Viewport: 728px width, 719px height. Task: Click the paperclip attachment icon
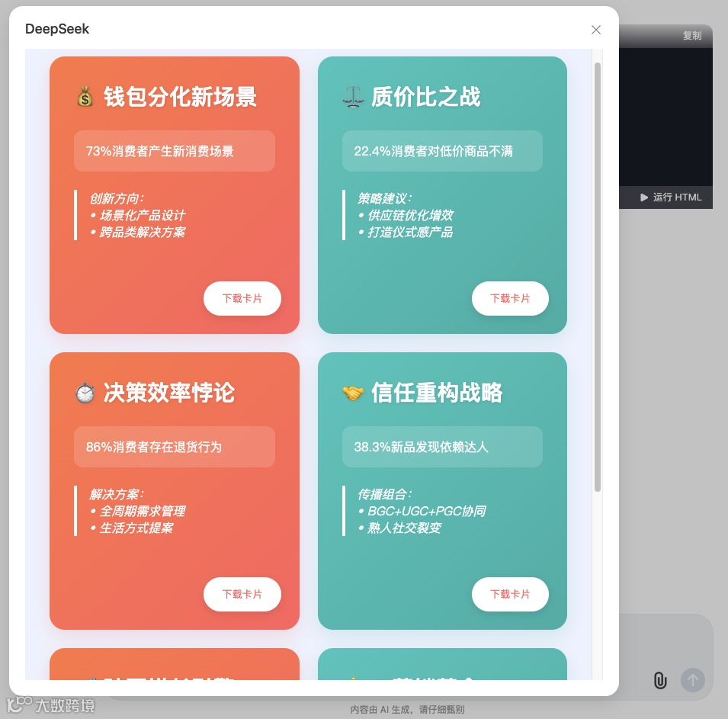(x=659, y=680)
